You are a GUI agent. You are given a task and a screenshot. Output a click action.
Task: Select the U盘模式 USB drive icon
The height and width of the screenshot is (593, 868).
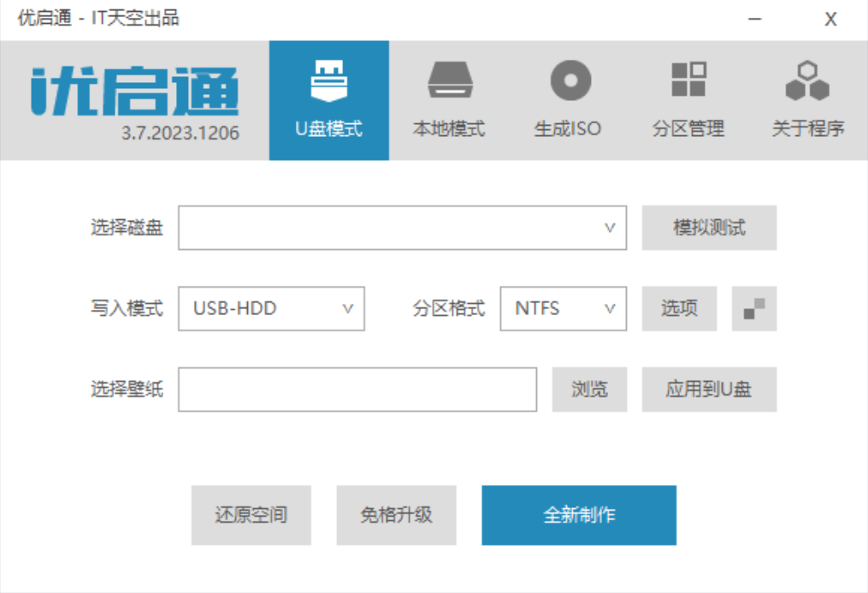pyautogui.click(x=329, y=80)
